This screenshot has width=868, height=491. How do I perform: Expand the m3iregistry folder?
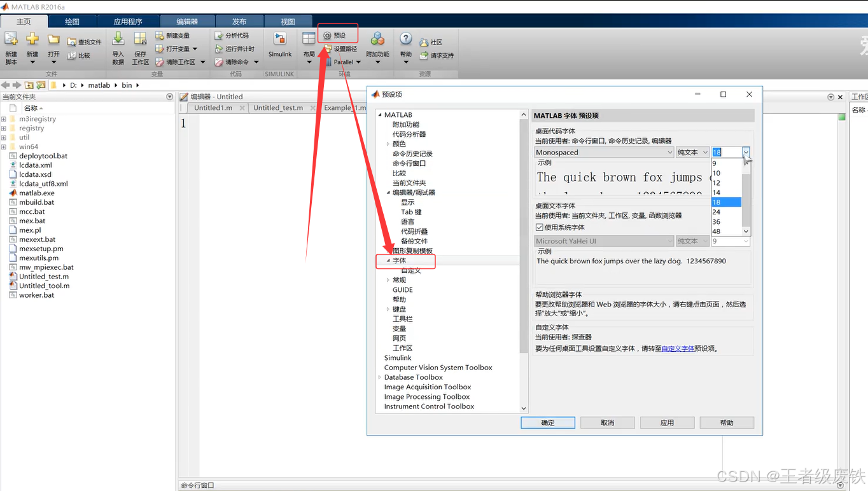click(4, 119)
